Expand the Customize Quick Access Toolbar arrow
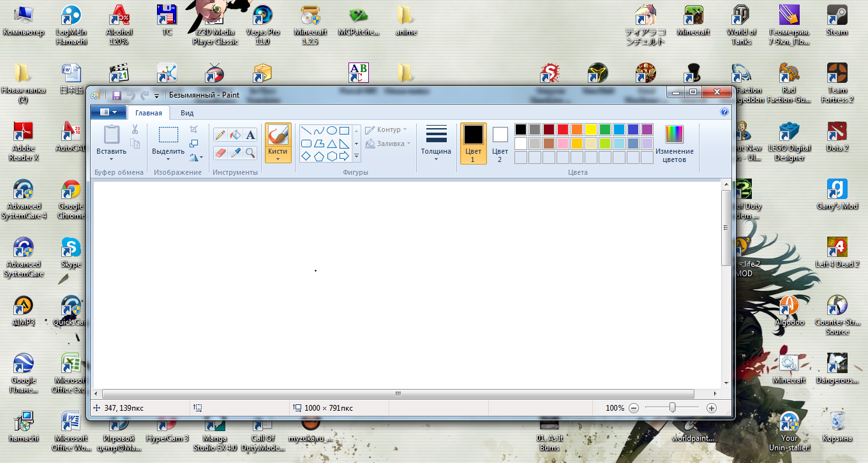868x463 pixels. click(x=156, y=96)
